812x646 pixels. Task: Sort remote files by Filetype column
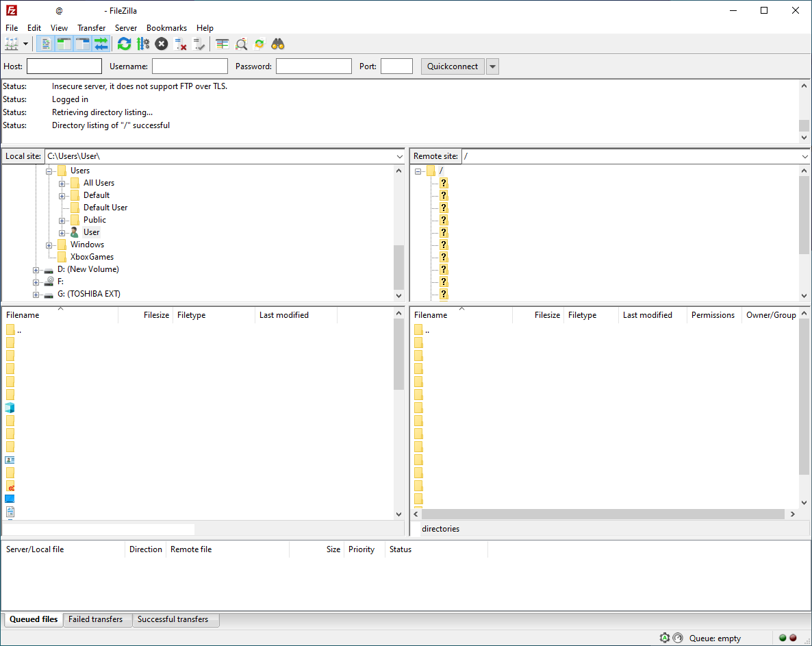tap(591, 315)
